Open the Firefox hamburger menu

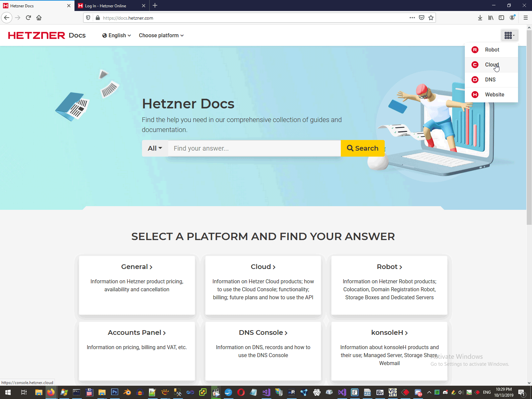[x=526, y=18]
